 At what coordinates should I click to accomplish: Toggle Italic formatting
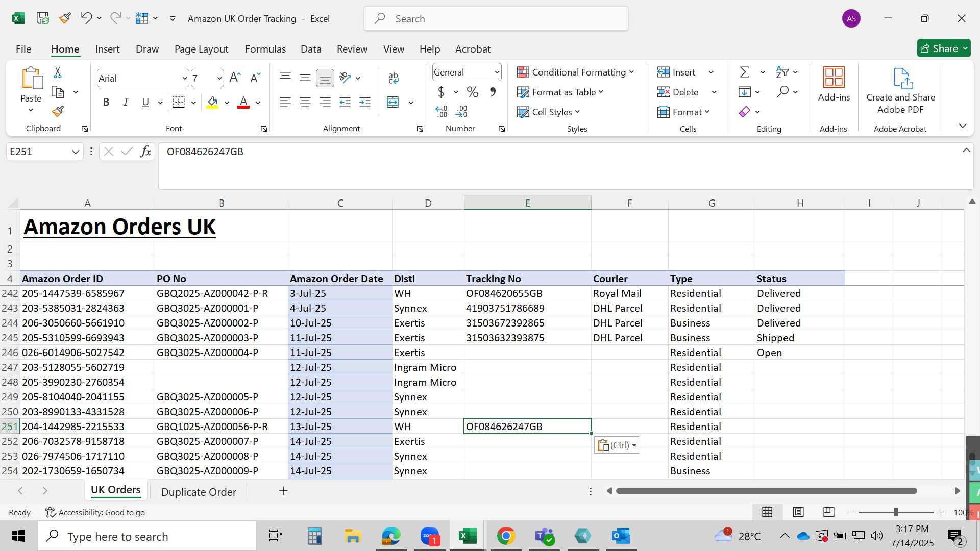tap(126, 102)
